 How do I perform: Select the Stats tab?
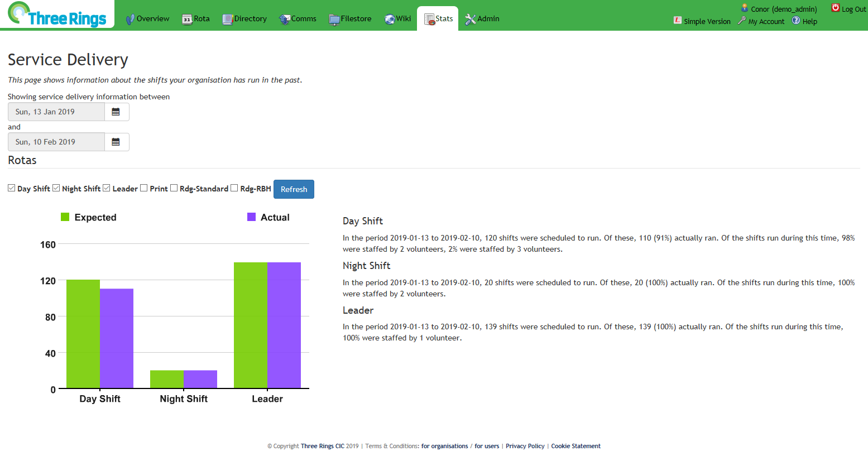coord(438,19)
